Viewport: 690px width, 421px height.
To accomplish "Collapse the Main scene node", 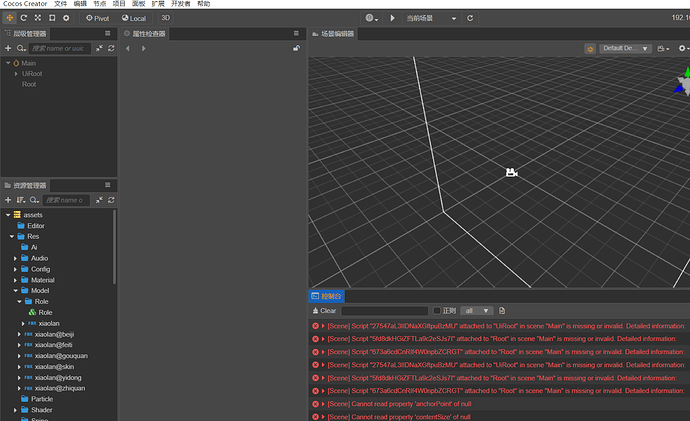I will click(8, 63).
